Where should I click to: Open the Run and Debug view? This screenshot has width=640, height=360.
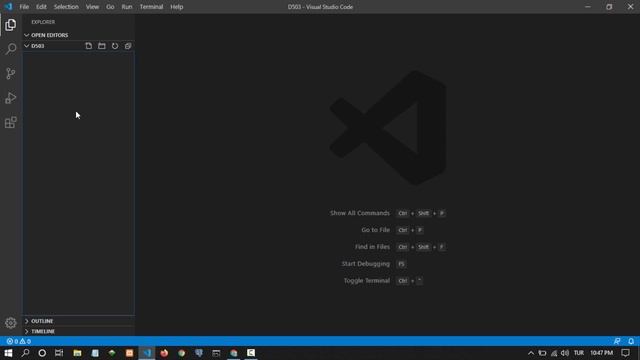pos(11,98)
